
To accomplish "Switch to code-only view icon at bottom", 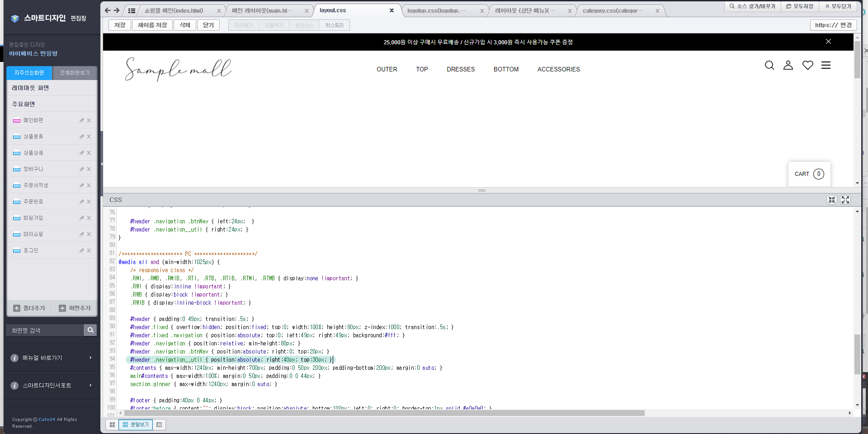I will pos(159,425).
